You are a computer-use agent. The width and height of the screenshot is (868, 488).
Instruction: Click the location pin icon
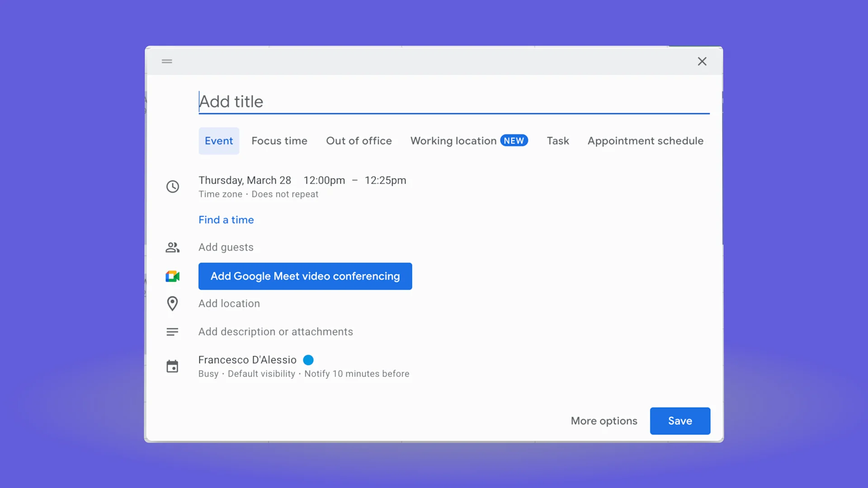(172, 303)
